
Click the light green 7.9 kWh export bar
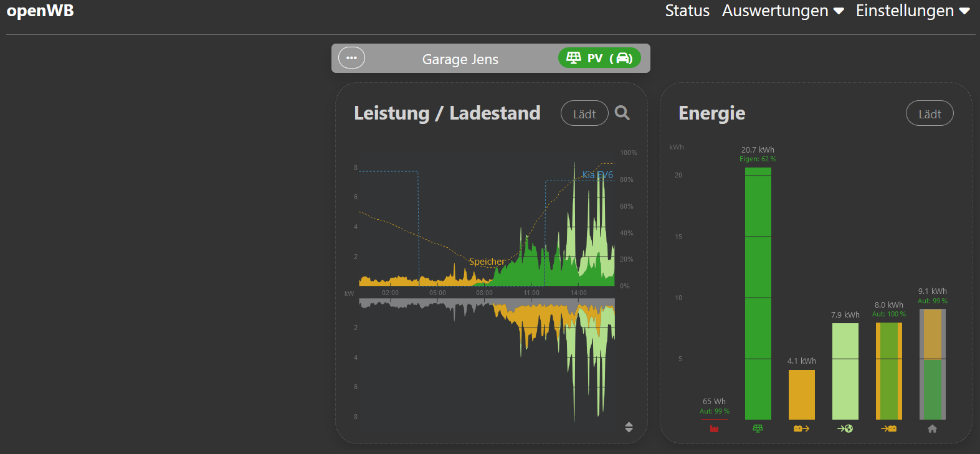(x=845, y=371)
